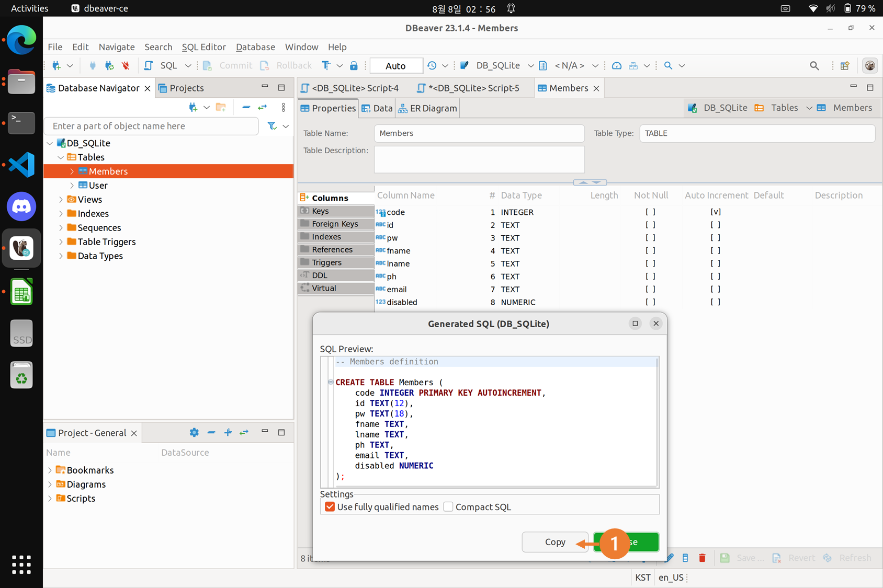
Task: Open Discord from the dock
Action: pos(21,206)
